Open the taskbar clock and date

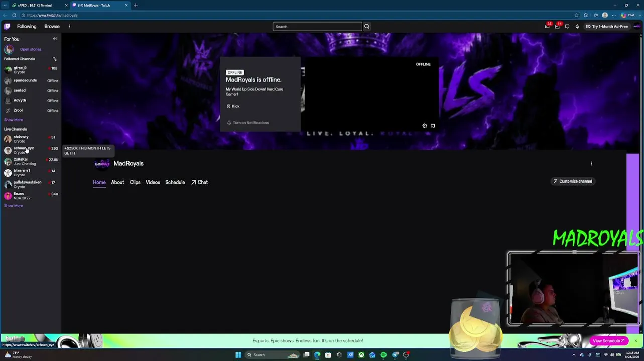(x=631, y=355)
